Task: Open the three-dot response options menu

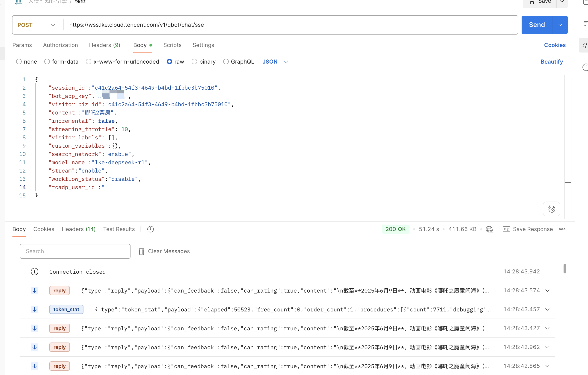Action: (x=562, y=229)
